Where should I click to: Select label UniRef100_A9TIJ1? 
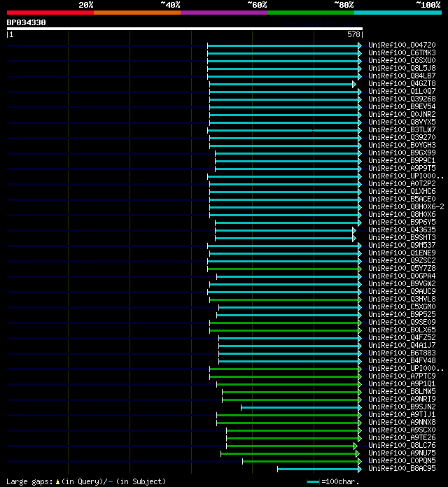point(402,414)
